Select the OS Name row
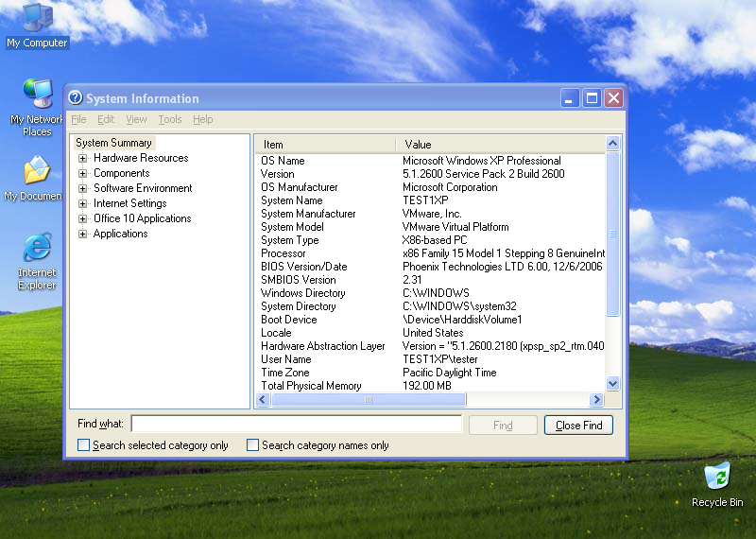This screenshot has height=539, width=756. pyautogui.click(x=430, y=161)
